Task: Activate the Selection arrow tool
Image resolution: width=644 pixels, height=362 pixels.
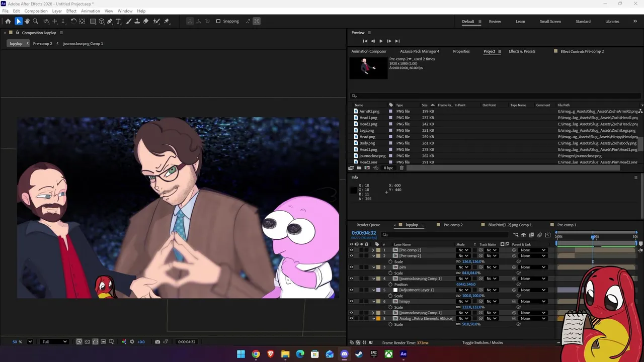Action: tap(19, 21)
